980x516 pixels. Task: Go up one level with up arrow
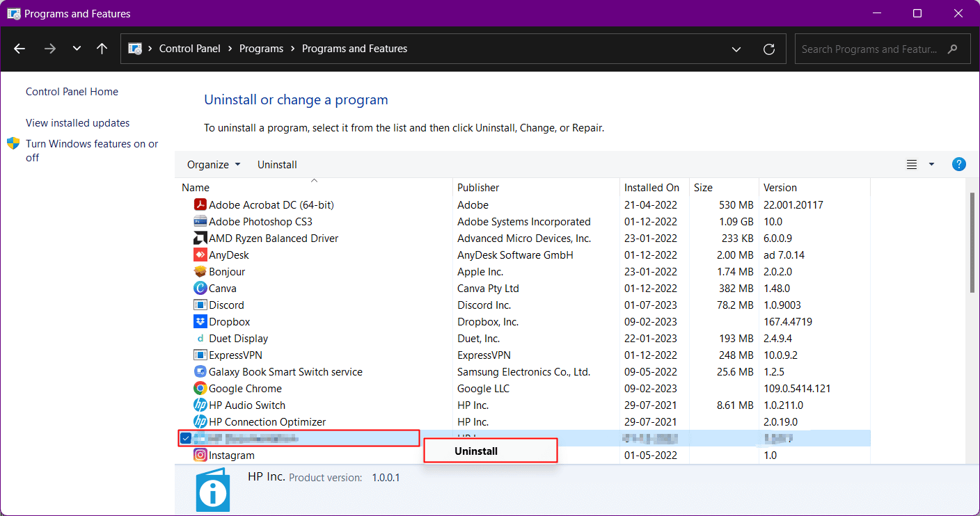click(102, 49)
